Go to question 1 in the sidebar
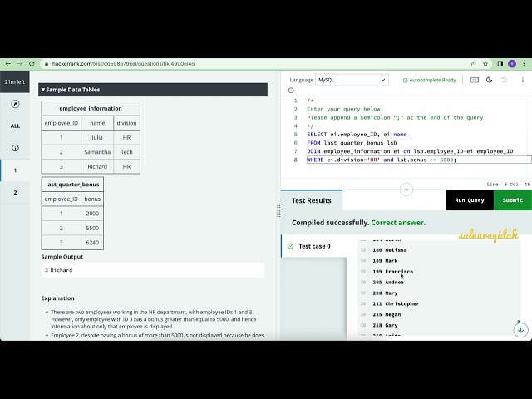This screenshot has height=399, width=532. tap(15, 170)
